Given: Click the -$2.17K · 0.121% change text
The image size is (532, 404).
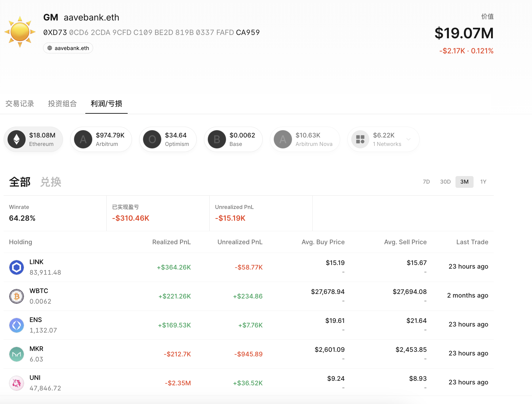Looking at the screenshot, I should (466, 51).
